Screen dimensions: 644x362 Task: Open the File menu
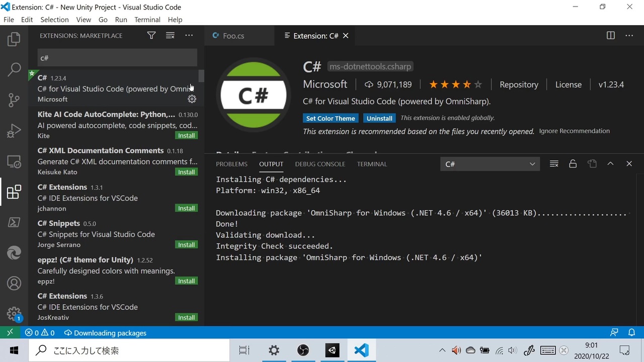(9, 20)
